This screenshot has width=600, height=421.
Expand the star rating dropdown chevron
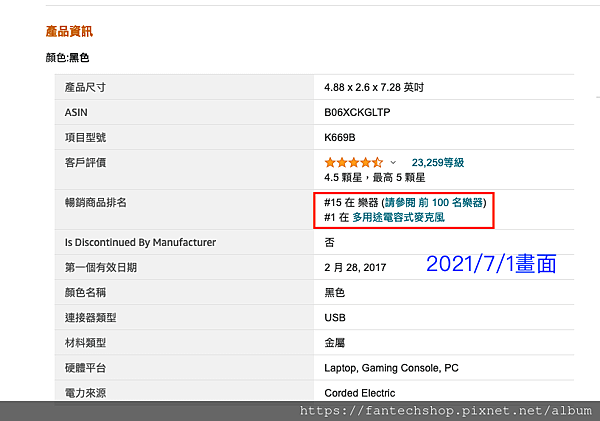pyautogui.click(x=393, y=163)
